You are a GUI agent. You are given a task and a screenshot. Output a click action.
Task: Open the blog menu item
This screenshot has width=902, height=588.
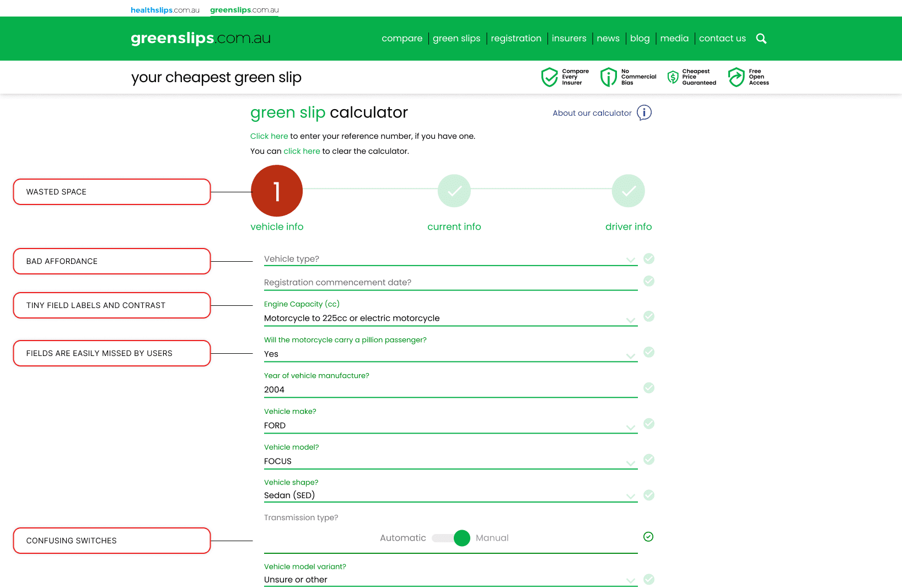(640, 39)
